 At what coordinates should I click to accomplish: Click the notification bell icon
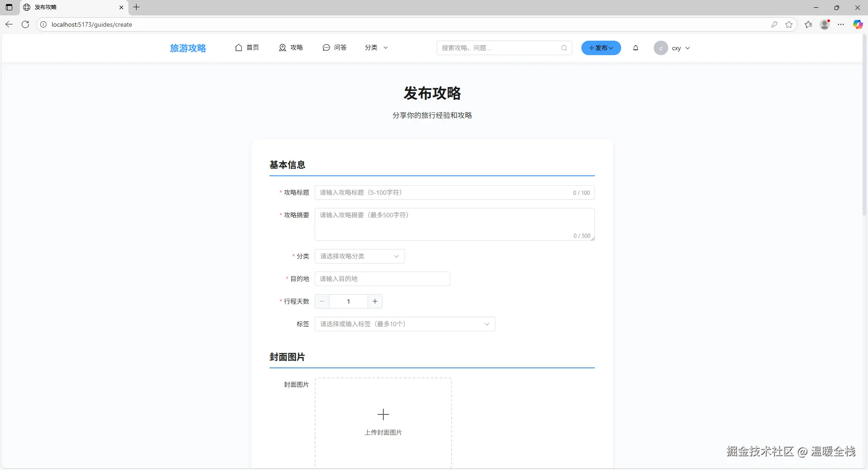pyautogui.click(x=636, y=48)
